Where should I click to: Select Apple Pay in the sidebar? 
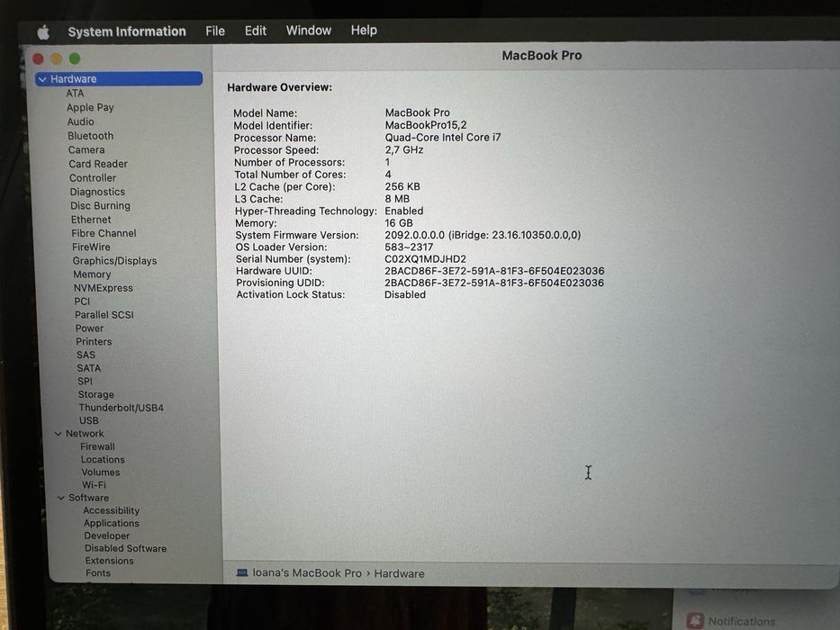coord(90,108)
